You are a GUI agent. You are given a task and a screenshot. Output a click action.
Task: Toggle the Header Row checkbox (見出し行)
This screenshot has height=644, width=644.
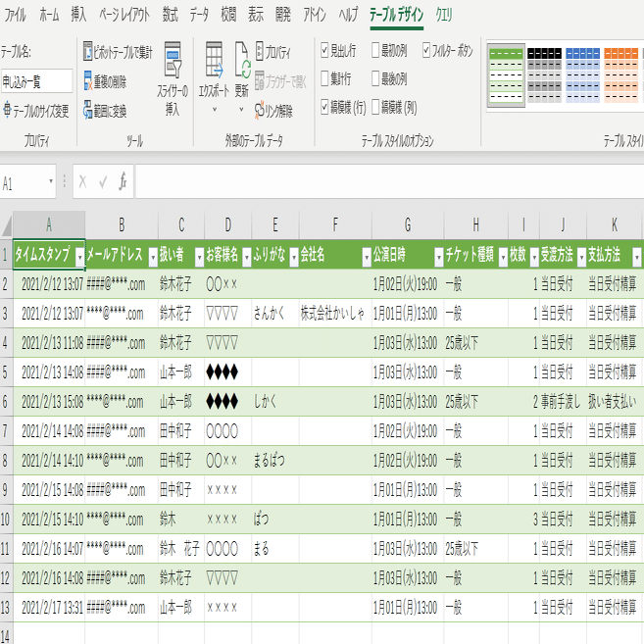point(324,51)
